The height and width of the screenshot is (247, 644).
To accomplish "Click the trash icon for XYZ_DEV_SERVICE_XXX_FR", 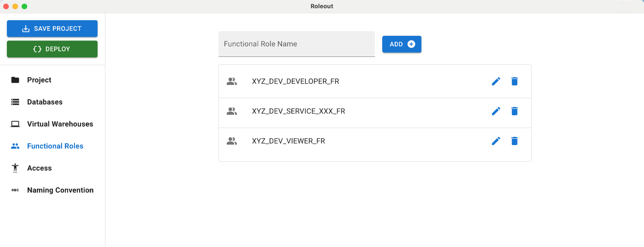I will 514,111.
